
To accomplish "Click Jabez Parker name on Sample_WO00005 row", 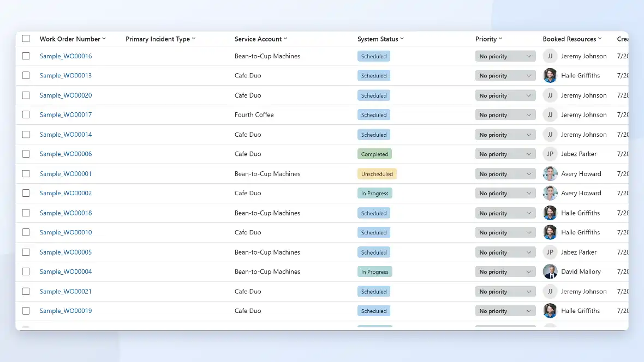I will (x=579, y=252).
